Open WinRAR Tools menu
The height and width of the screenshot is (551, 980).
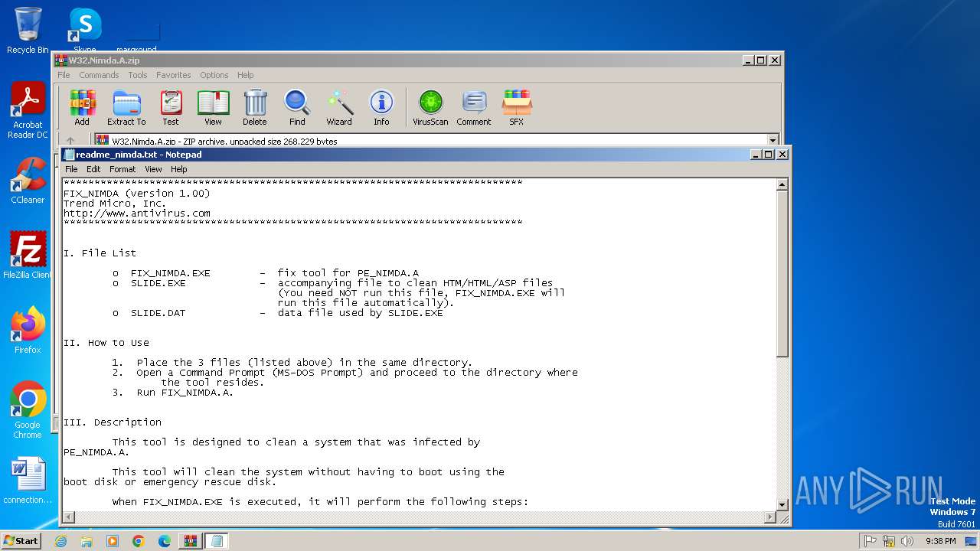[x=138, y=75]
